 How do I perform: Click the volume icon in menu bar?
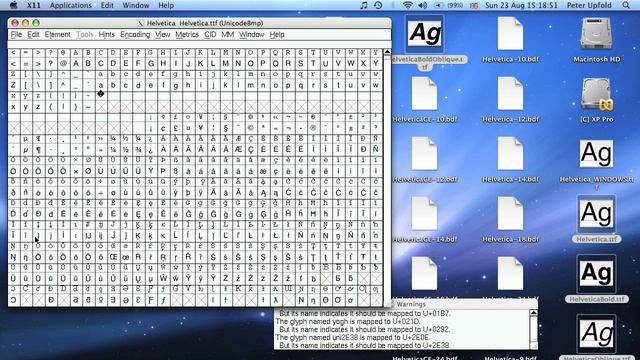click(x=422, y=5)
